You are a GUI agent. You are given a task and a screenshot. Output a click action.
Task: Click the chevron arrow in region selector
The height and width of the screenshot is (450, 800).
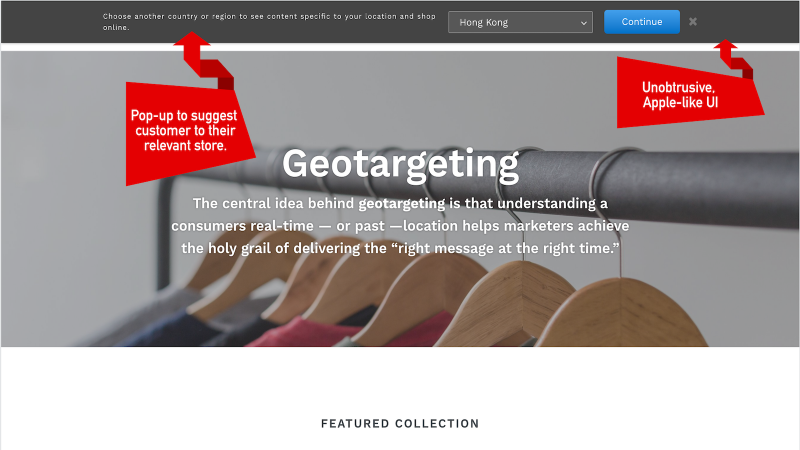click(584, 23)
